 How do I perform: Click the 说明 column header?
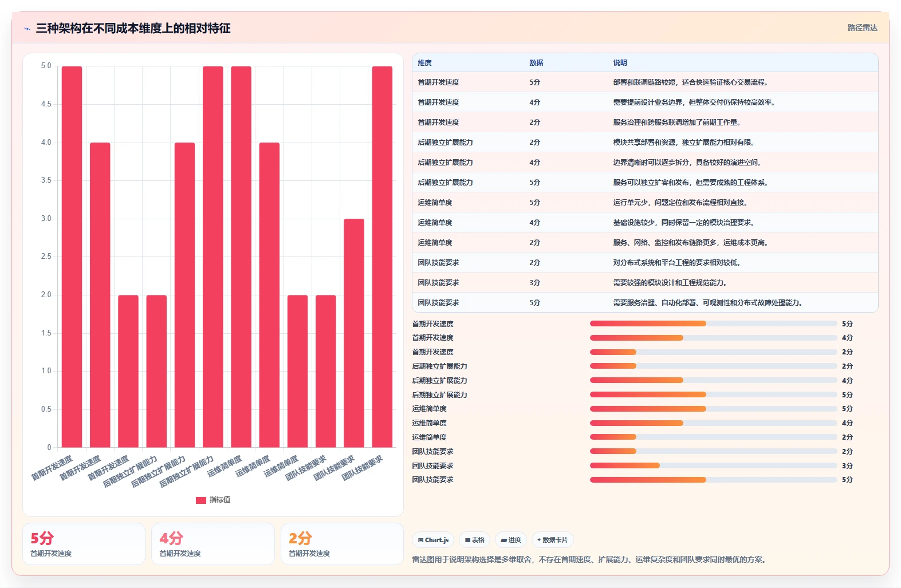click(620, 63)
